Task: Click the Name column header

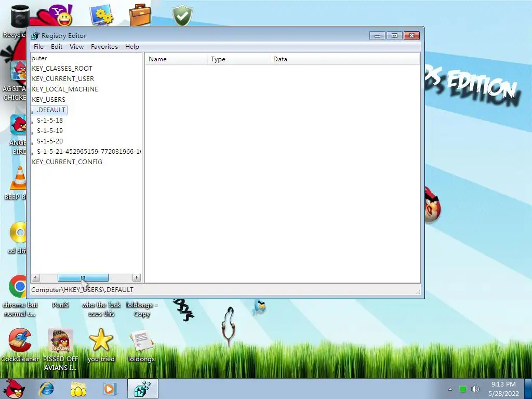Action: [176, 59]
